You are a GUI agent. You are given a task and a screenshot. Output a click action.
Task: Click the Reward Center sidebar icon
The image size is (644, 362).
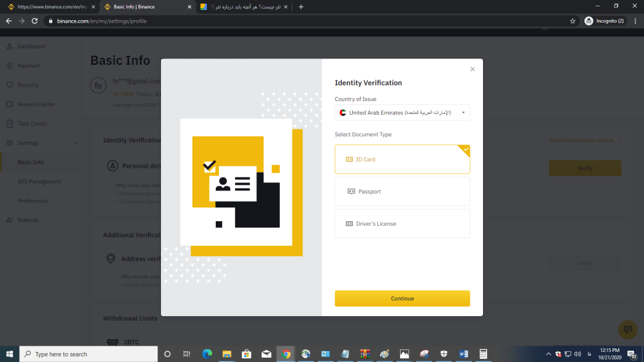(9, 104)
